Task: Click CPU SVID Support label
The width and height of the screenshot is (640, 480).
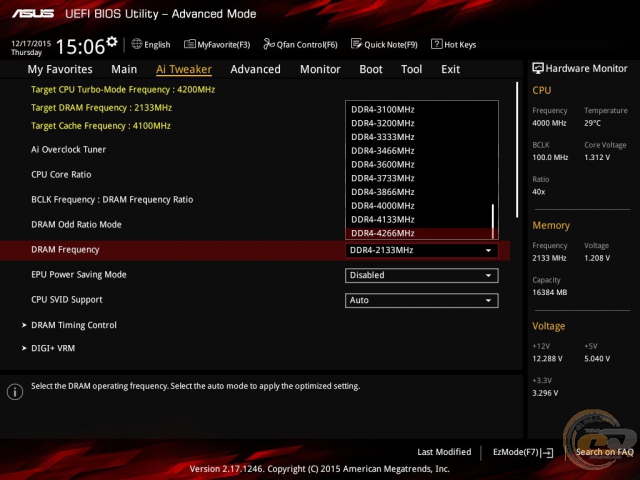Action: coord(67,300)
